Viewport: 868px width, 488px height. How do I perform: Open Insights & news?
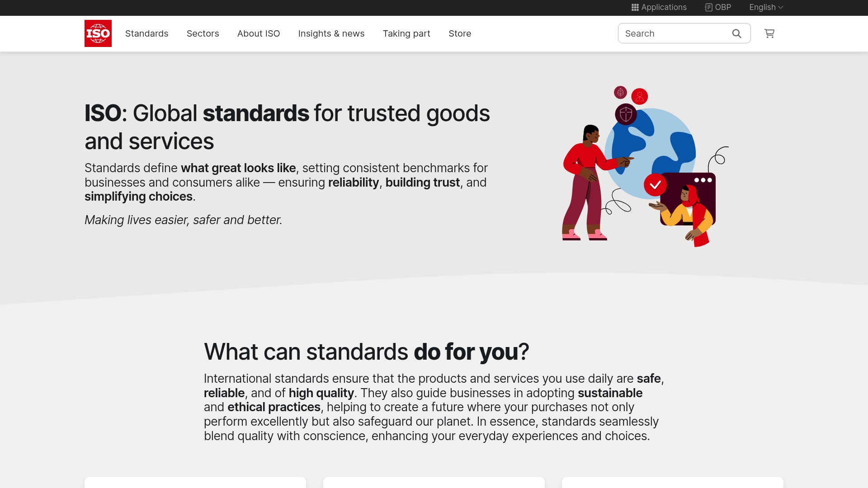(x=331, y=33)
